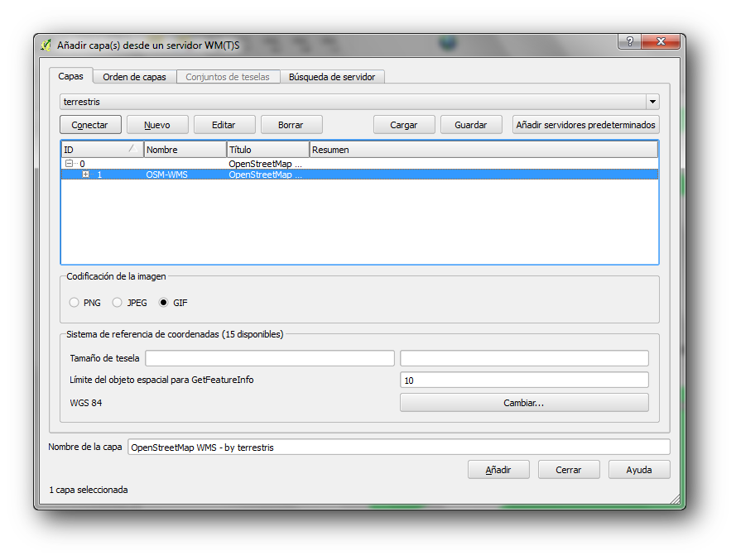
Task: Select JPEG image encoding
Action: 118,303
